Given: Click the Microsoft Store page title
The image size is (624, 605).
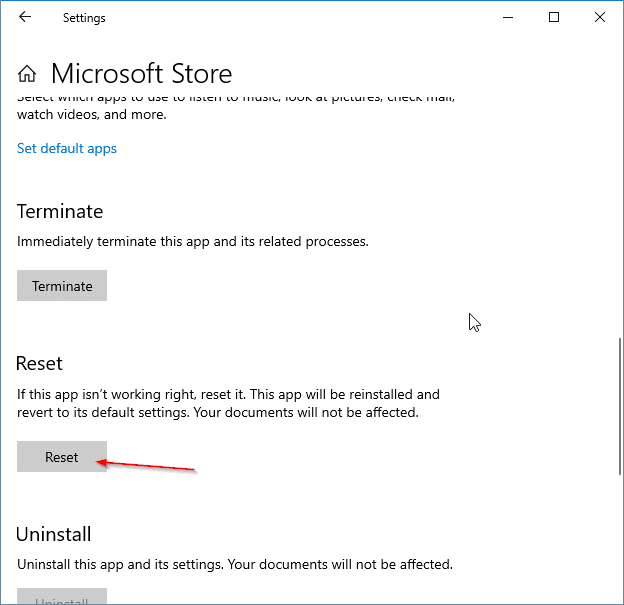Looking at the screenshot, I should coord(141,74).
